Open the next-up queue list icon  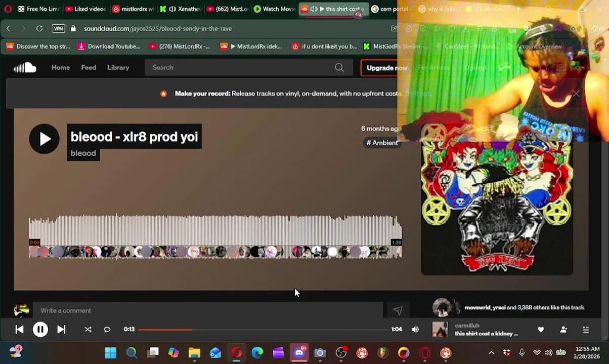586,330
